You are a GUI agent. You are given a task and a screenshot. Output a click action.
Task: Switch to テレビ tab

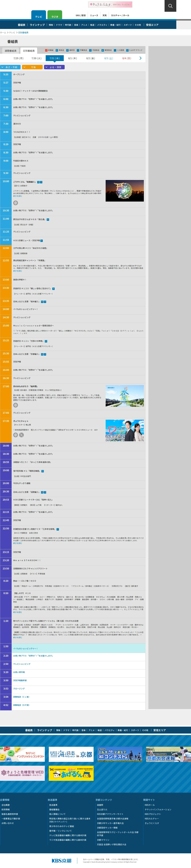pyautogui.click(x=39, y=15)
